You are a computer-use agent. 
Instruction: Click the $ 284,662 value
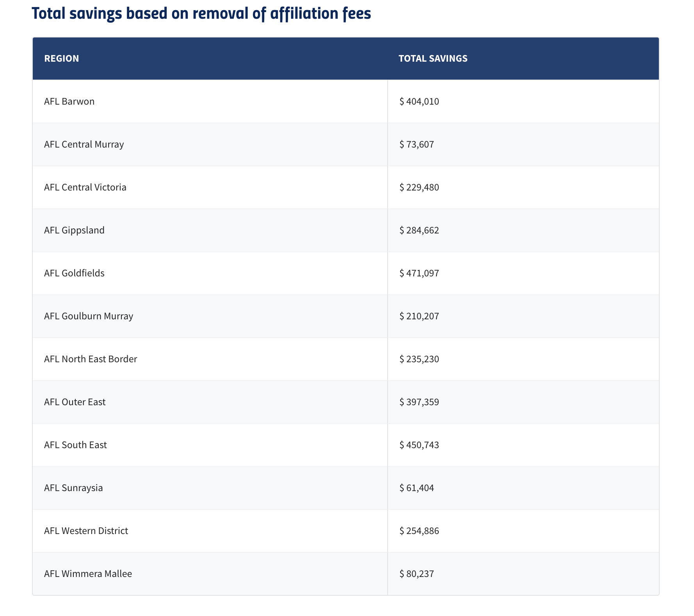(419, 230)
